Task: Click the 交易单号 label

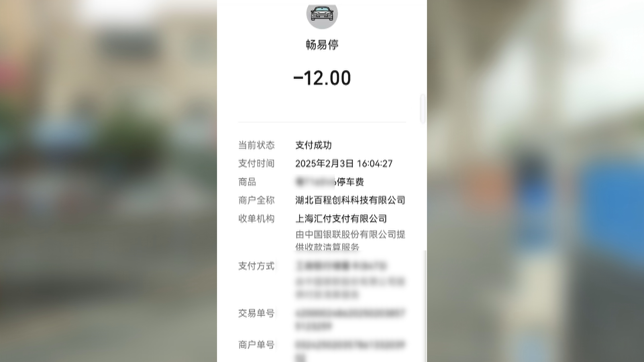Action: coord(256,313)
